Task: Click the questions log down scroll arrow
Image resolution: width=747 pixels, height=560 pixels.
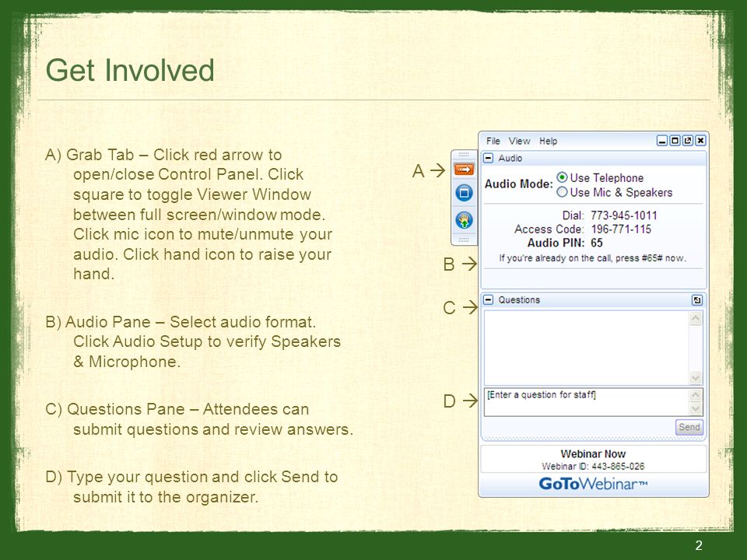Action: [x=696, y=378]
